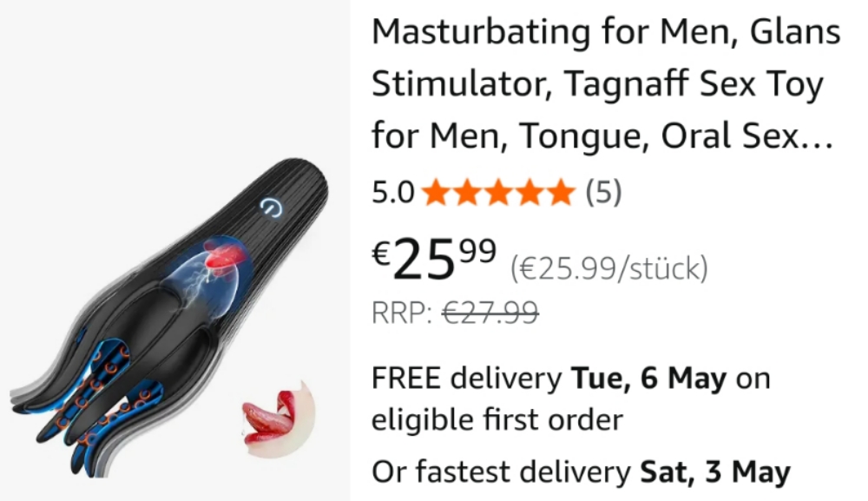Click the middle orange rating star
This screenshot has height=501, width=868.
coord(497,192)
